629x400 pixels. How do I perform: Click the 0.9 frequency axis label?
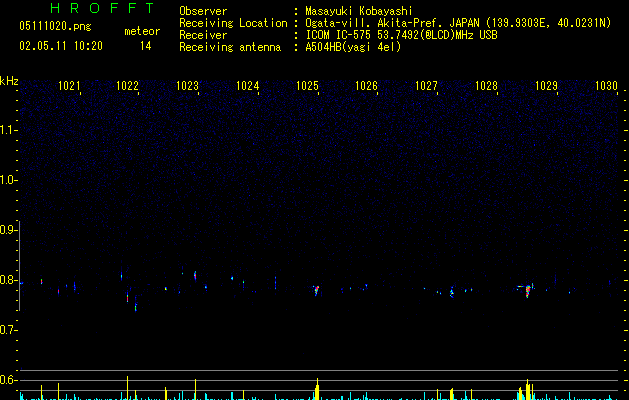[x=8, y=229]
